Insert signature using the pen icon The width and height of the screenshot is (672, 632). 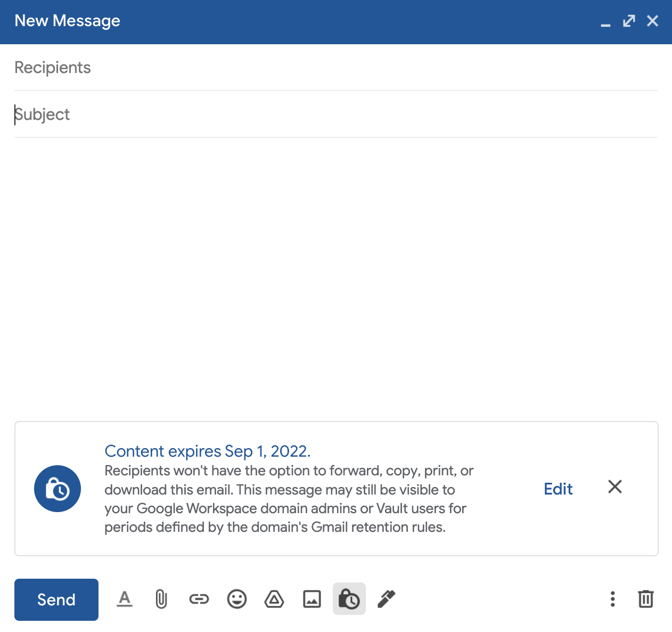coord(386,599)
